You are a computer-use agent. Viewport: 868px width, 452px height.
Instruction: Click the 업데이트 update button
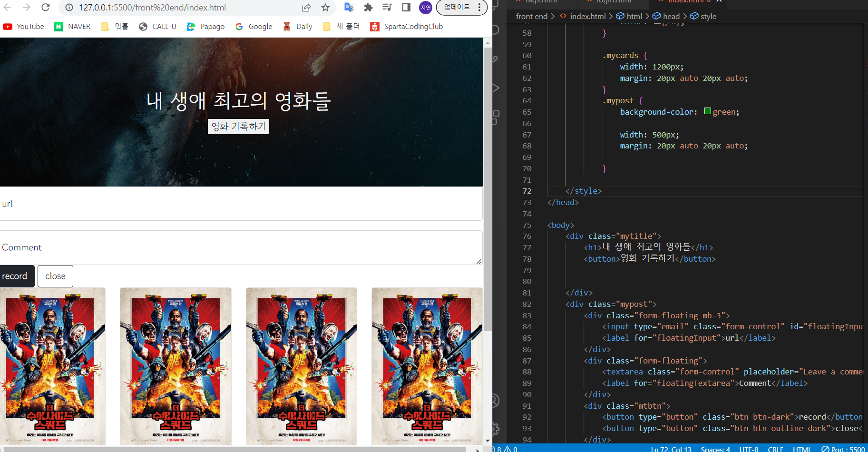(x=457, y=7)
